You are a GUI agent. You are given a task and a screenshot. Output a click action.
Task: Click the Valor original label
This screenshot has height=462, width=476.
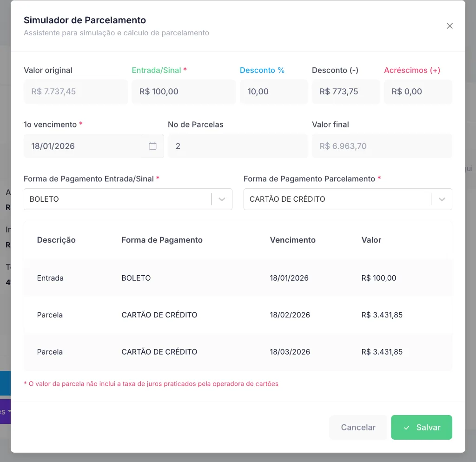[48, 71]
